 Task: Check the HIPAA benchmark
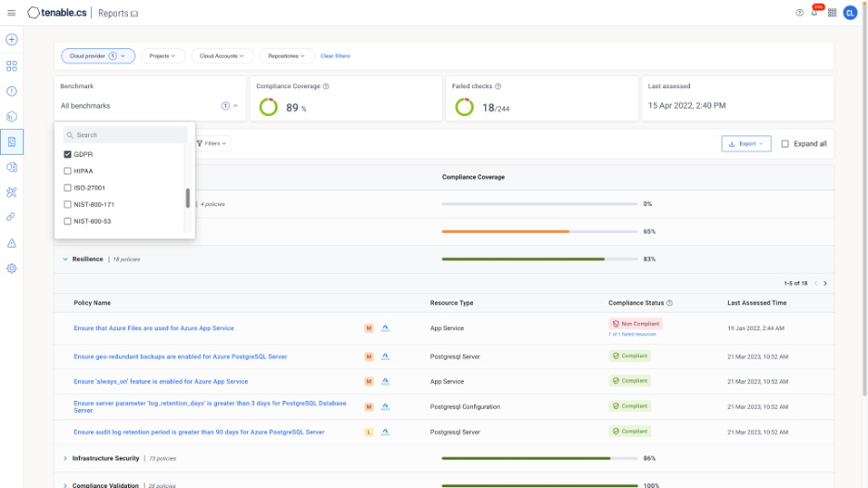[68, 171]
